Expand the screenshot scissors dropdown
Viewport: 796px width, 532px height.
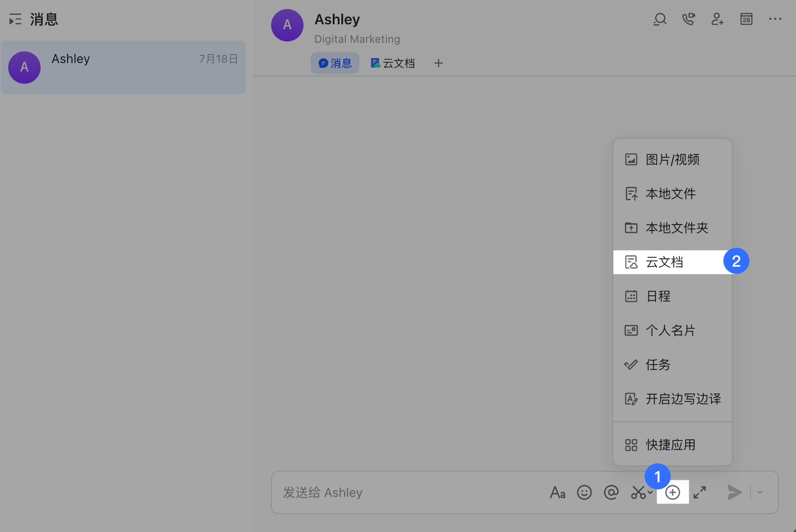pos(650,492)
